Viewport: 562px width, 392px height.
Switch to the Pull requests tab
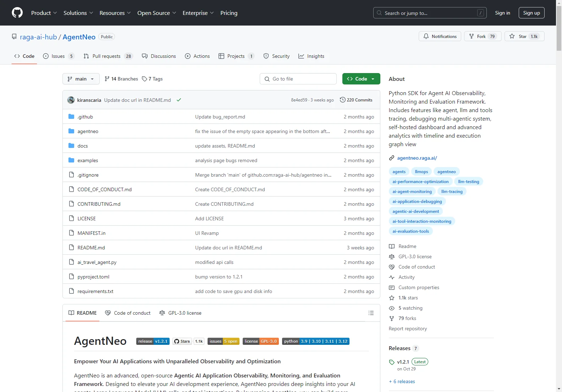(108, 56)
